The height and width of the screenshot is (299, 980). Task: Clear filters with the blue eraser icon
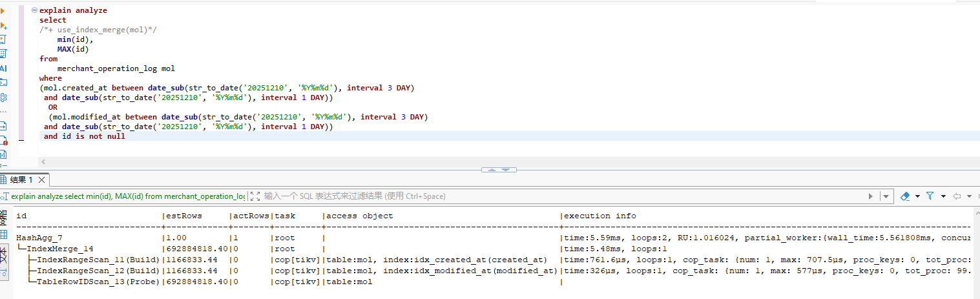point(904,196)
